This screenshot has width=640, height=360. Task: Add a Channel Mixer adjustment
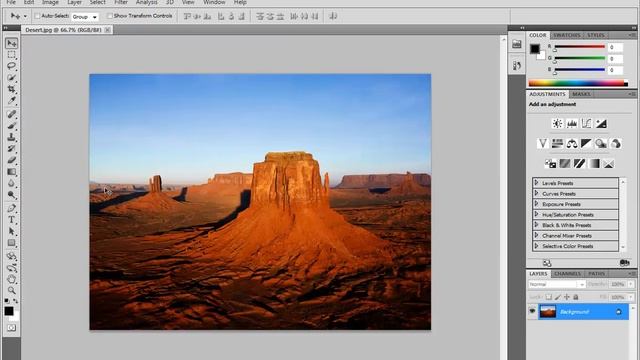coord(616,143)
